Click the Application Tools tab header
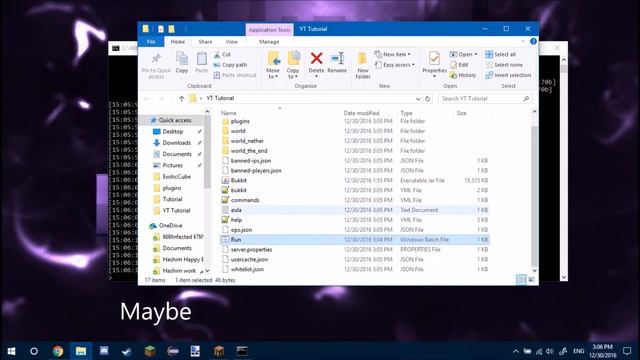640x360 pixels. click(x=269, y=30)
